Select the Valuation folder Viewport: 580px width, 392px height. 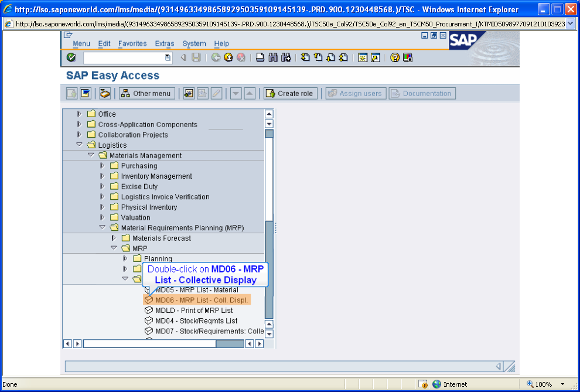click(x=130, y=217)
